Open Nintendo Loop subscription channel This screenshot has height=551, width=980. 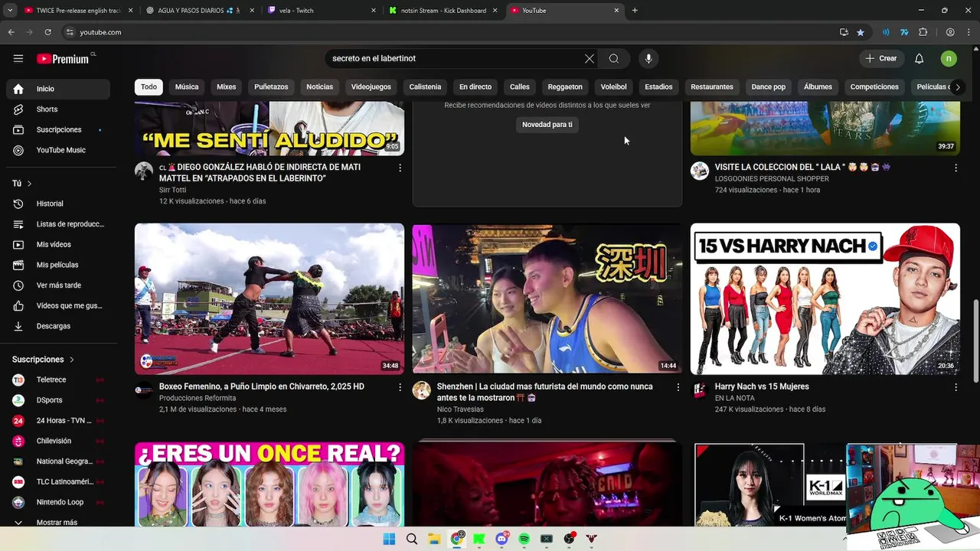58,502
